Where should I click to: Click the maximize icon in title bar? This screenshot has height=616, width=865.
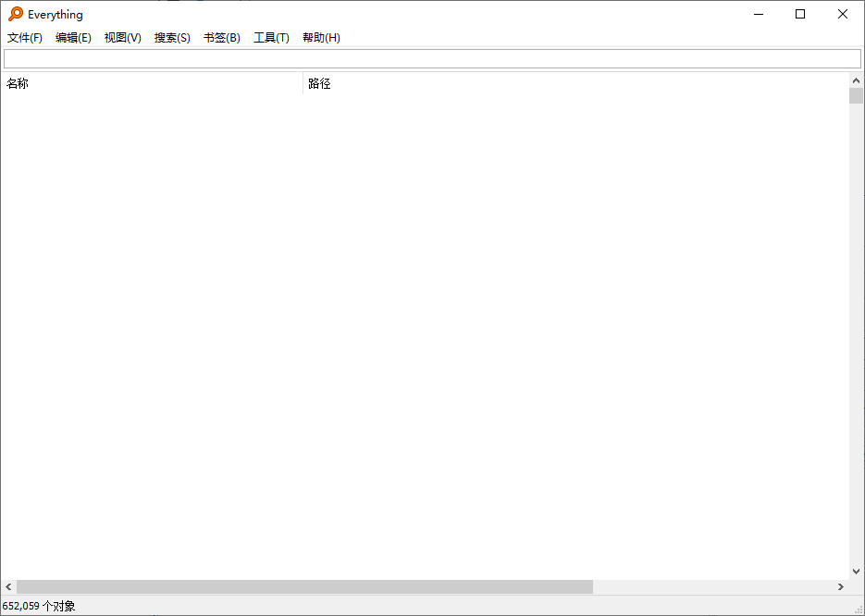pyautogui.click(x=799, y=14)
